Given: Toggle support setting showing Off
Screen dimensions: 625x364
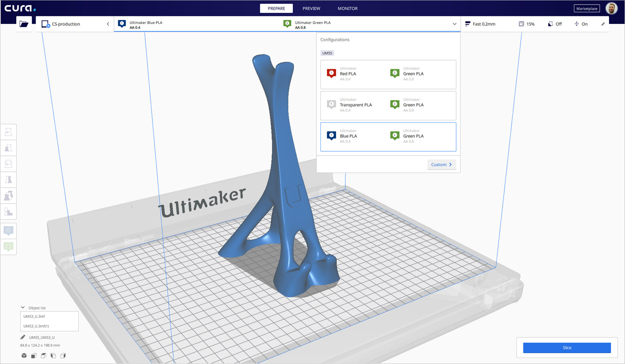Looking at the screenshot, I should point(555,24).
